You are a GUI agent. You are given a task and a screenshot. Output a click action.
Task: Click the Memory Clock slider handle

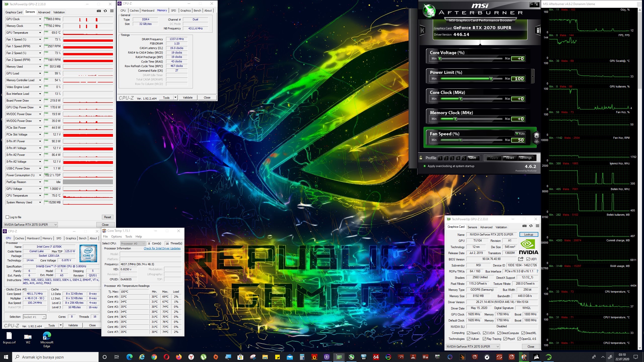456,119
